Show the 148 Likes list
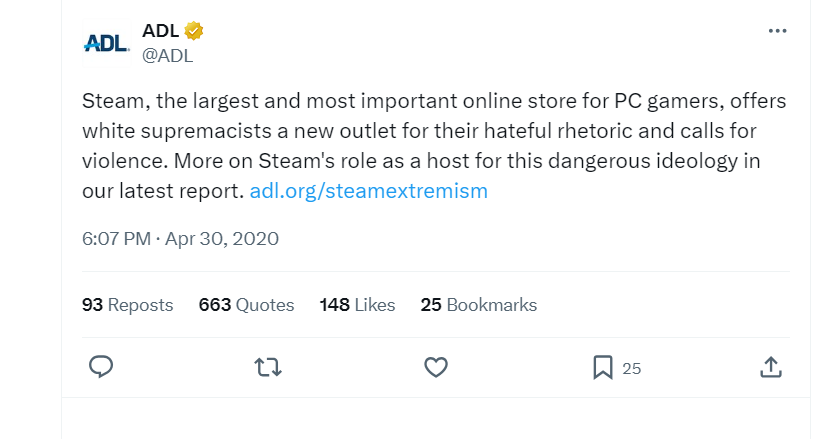 (357, 305)
